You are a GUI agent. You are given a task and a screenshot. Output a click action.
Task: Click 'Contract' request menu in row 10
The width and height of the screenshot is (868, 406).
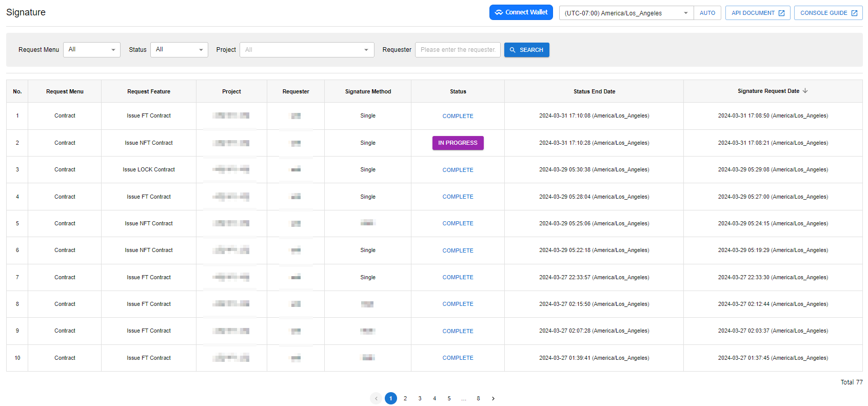65,358
